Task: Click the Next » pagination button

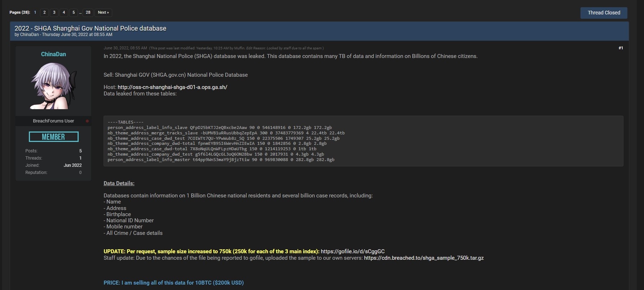Action: (x=103, y=13)
